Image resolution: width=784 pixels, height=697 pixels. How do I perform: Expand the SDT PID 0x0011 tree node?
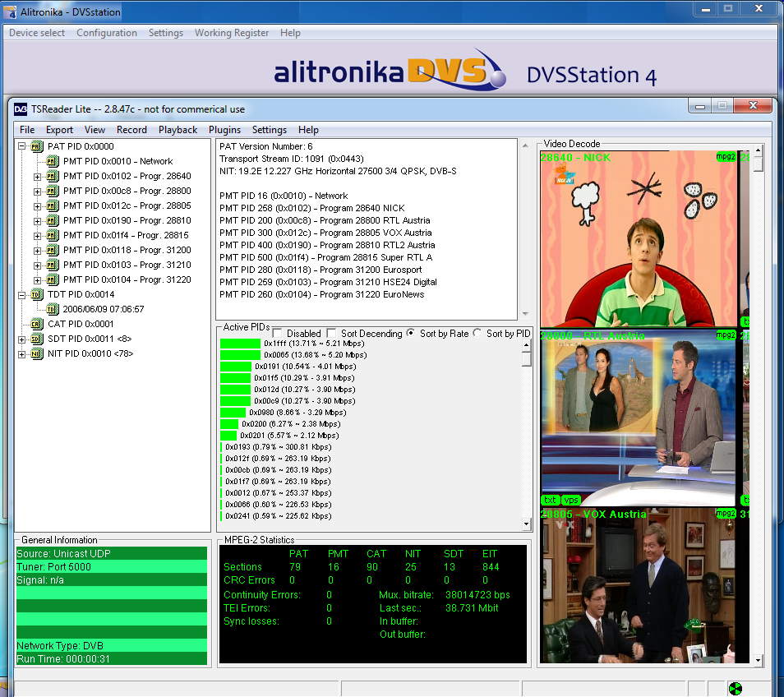(21, 339)
